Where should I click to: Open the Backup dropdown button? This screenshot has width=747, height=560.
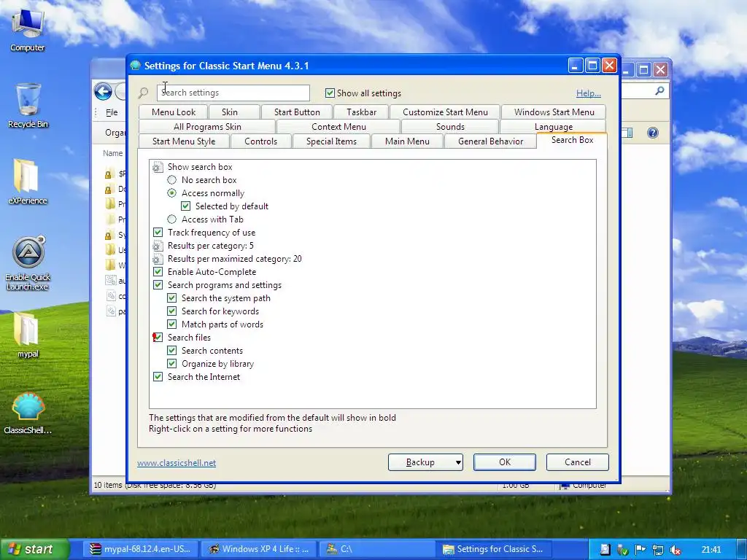coord(425,462)
